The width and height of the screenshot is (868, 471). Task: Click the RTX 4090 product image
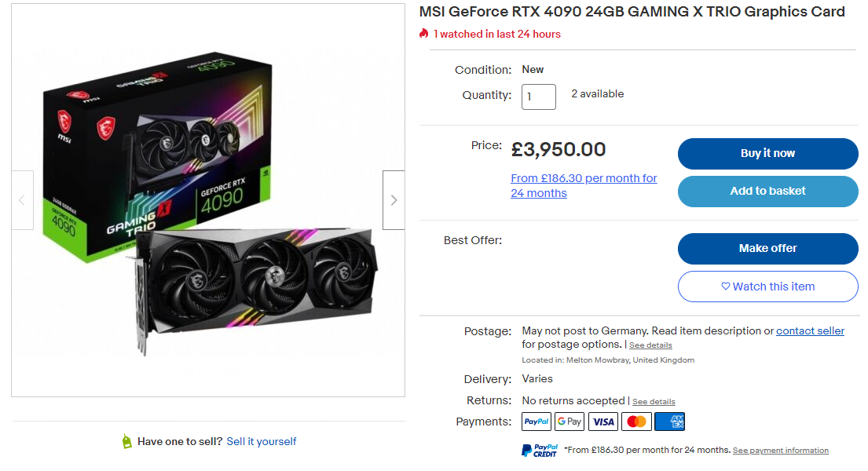208,200
